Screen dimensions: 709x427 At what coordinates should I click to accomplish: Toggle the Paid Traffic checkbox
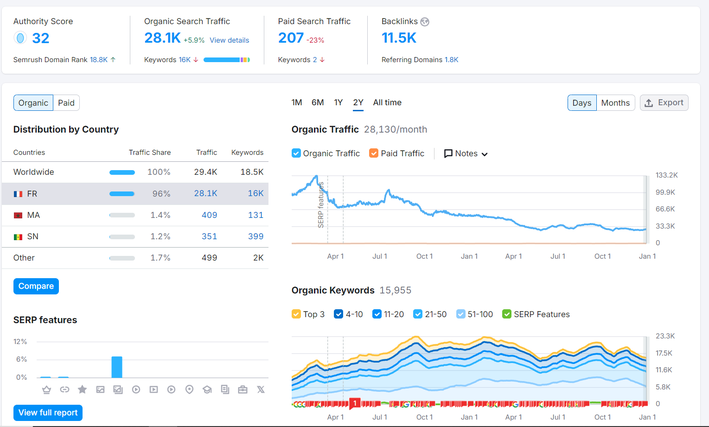(x=373, y=153)
